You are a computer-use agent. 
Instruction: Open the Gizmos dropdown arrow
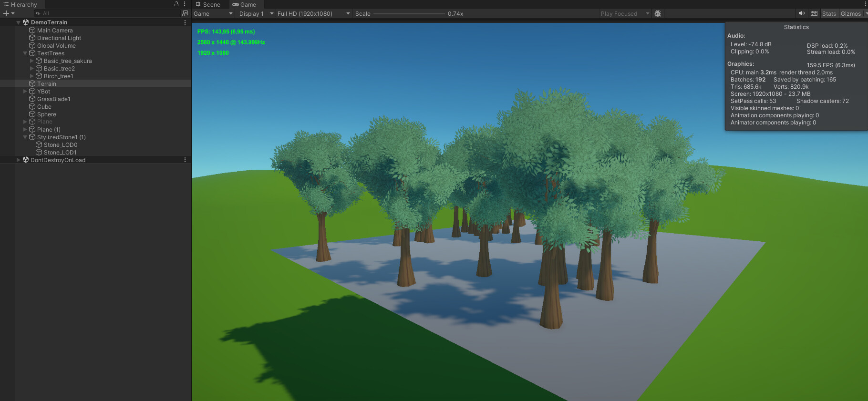866,13
